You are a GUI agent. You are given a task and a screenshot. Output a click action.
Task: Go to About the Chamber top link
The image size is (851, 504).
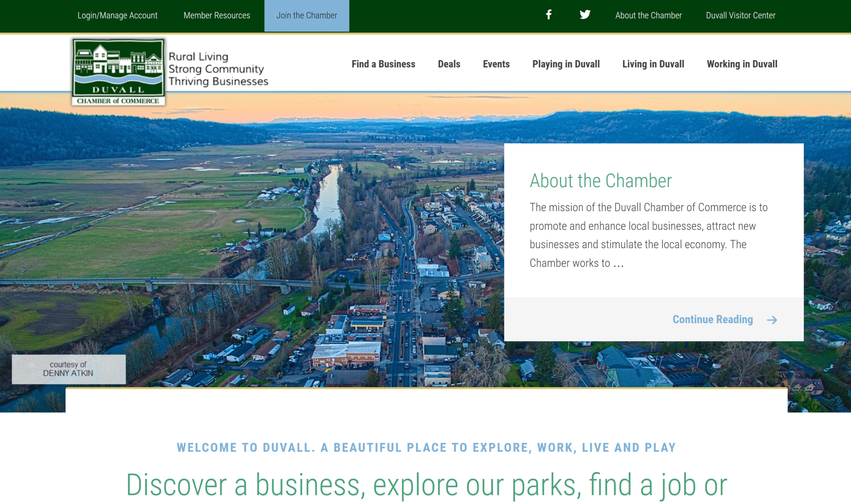coord(648,16)
